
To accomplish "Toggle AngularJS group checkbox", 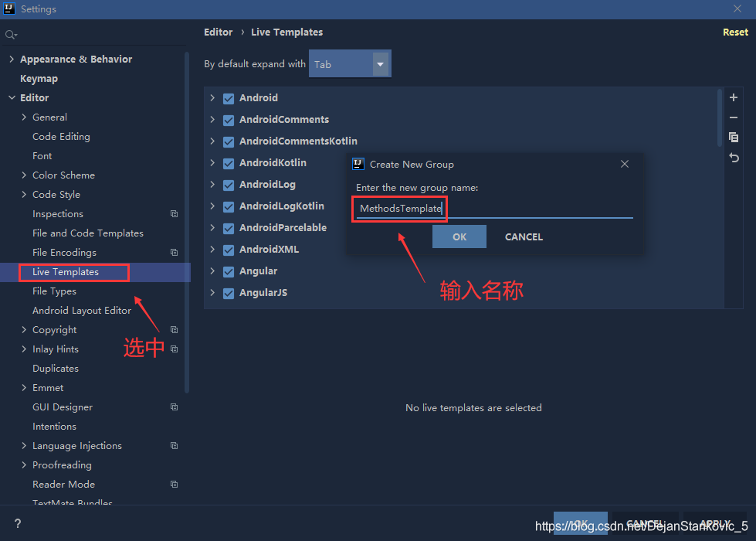I will (x=229, y=294).
